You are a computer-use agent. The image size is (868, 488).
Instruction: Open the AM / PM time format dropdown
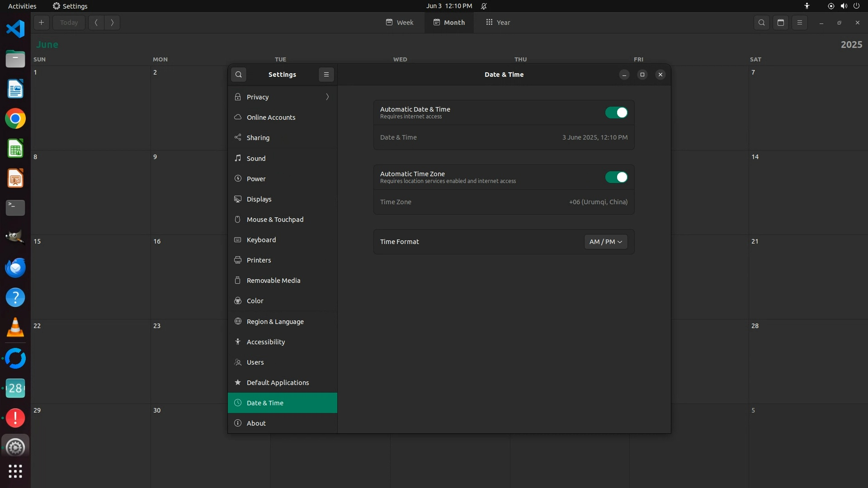click(605, 242)
